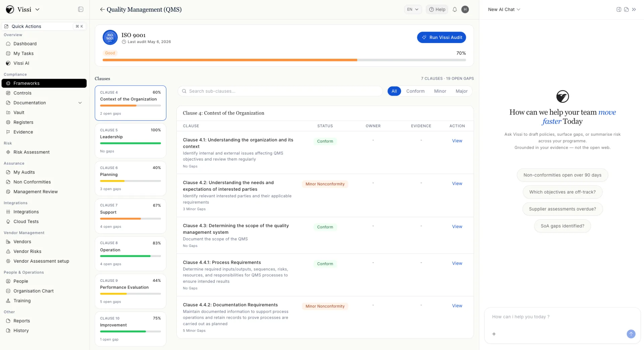Click the Vault sidebar icon
This screenshot has height=350, width=644.
click(8, 113)
